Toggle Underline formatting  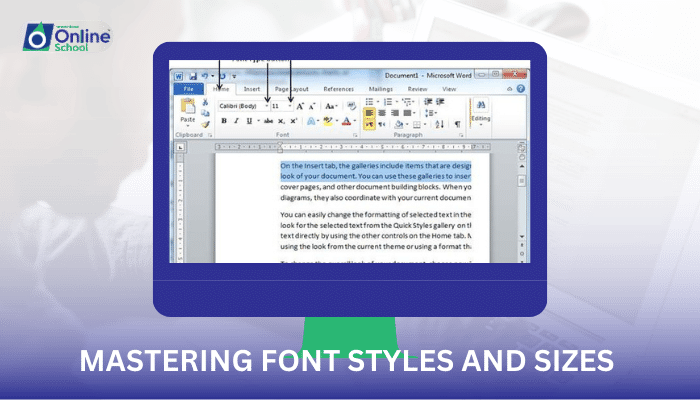click(249, 121)
